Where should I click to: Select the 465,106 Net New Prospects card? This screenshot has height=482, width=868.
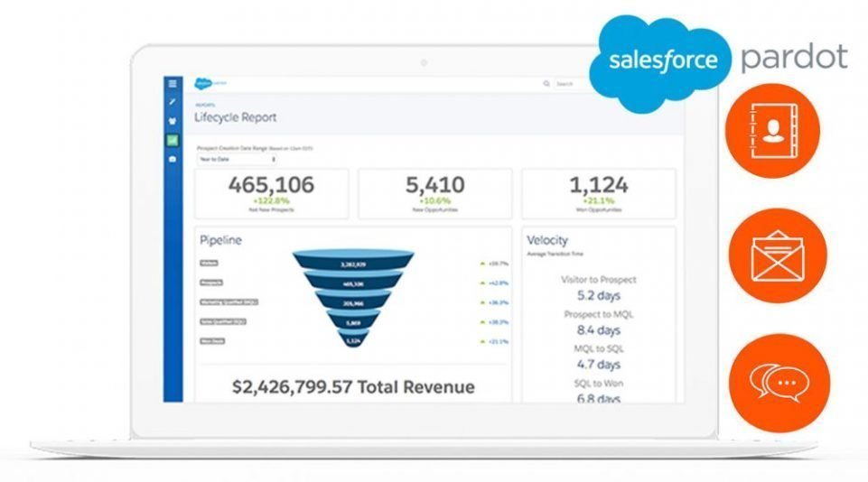(x=271, y=194)
